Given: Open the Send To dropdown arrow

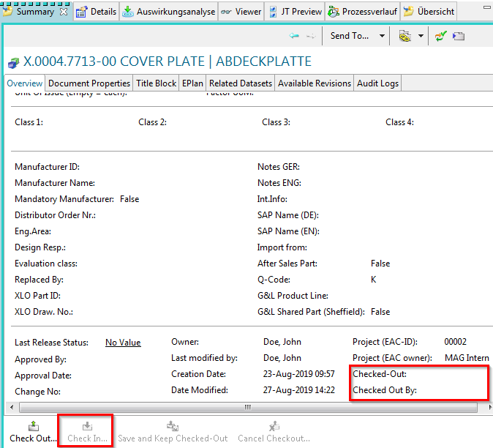Looking at the screenshot, I should [x=382, y=36].
